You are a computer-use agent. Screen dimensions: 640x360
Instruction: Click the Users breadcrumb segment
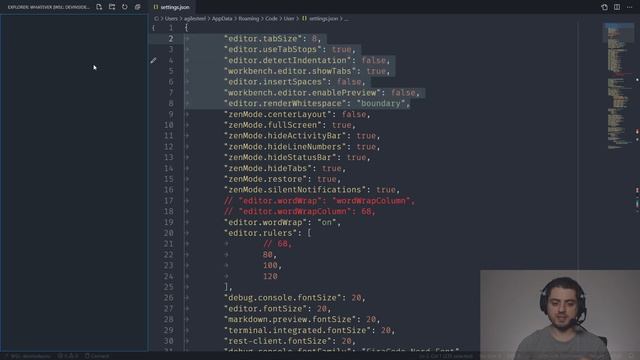tap(171, 18)
